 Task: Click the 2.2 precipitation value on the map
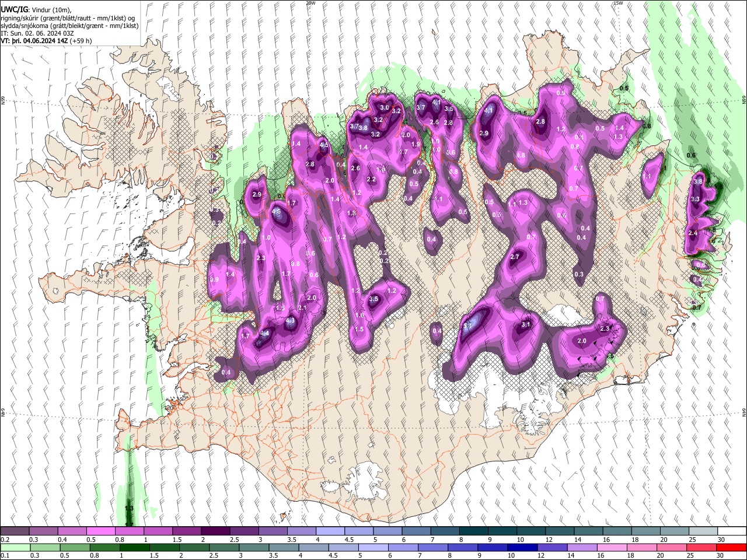[371, 180]
